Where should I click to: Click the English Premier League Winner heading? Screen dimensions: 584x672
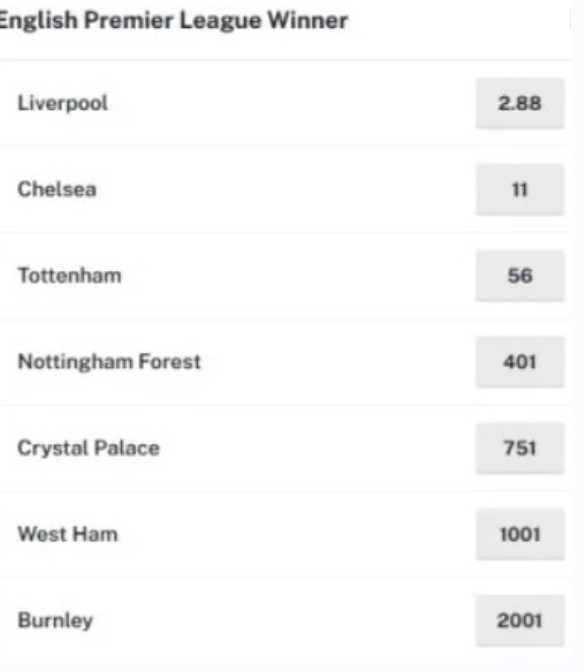[174, 21]
